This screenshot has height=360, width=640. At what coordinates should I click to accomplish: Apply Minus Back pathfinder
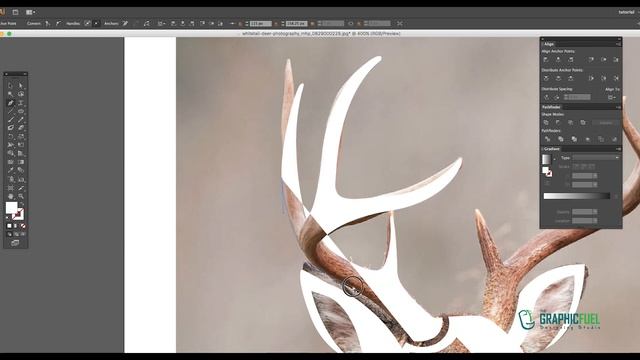point(614,139)
